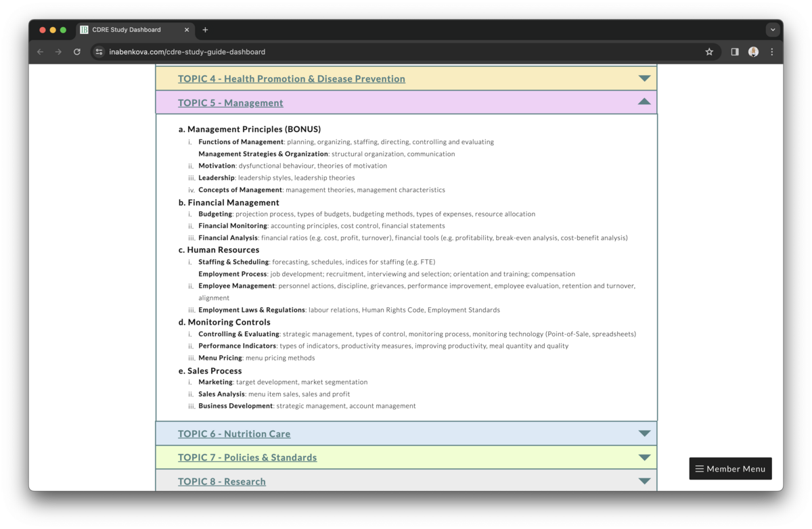Collapse Topic 5 Management arrow

[x=644, y=102]
